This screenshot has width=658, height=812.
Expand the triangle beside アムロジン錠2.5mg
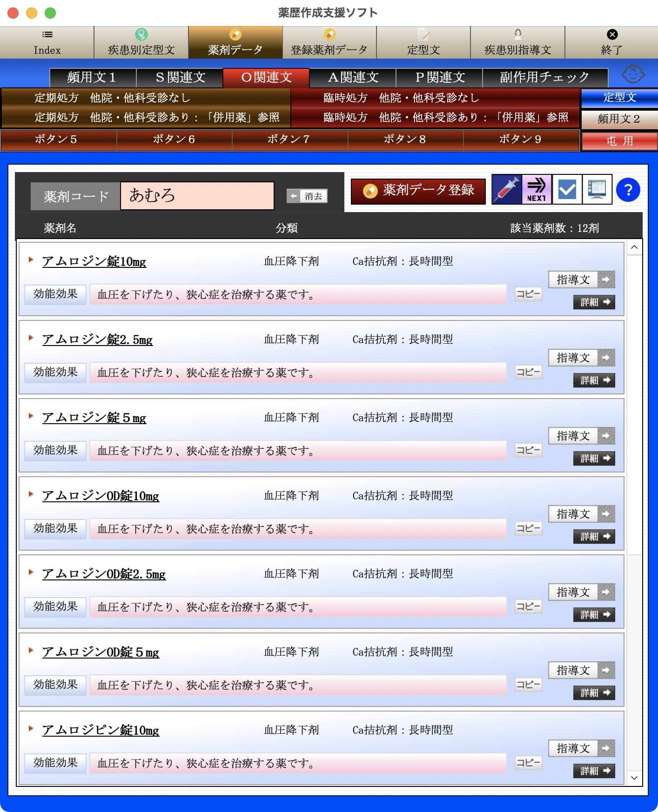point(31,338)
